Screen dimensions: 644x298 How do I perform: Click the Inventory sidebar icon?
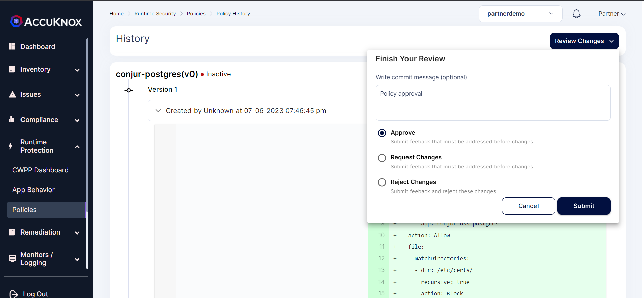tap(12, 69)
